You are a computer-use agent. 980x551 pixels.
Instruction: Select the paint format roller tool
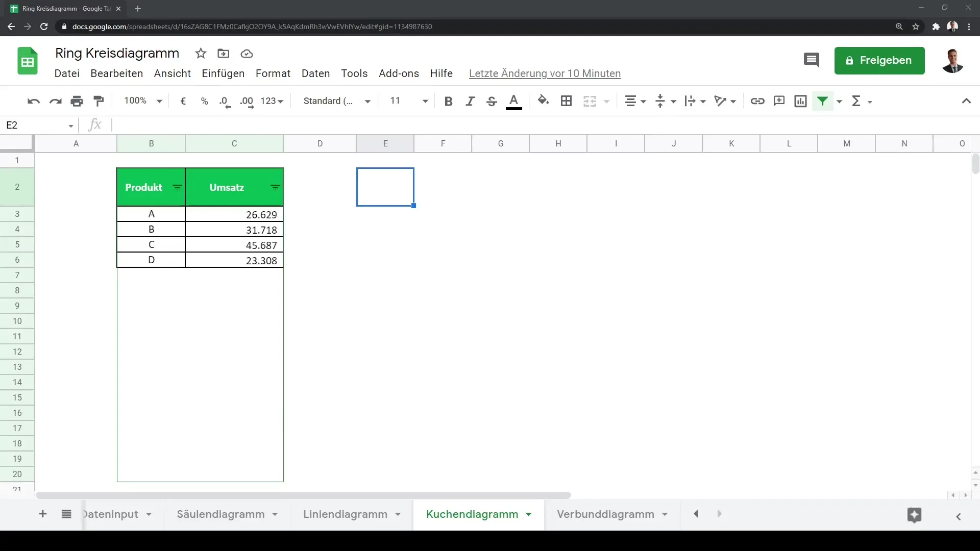99,101
